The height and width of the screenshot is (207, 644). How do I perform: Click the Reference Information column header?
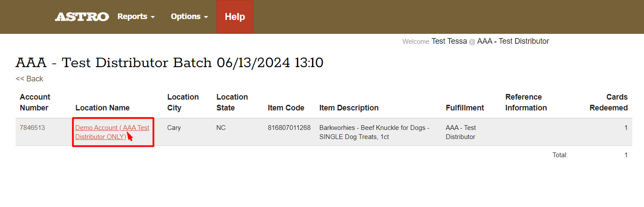point(526,102)
